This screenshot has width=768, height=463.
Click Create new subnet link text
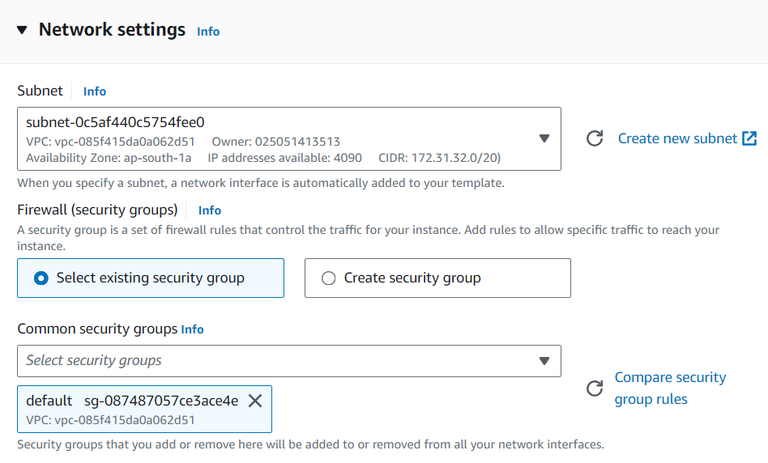pos(677,138)
